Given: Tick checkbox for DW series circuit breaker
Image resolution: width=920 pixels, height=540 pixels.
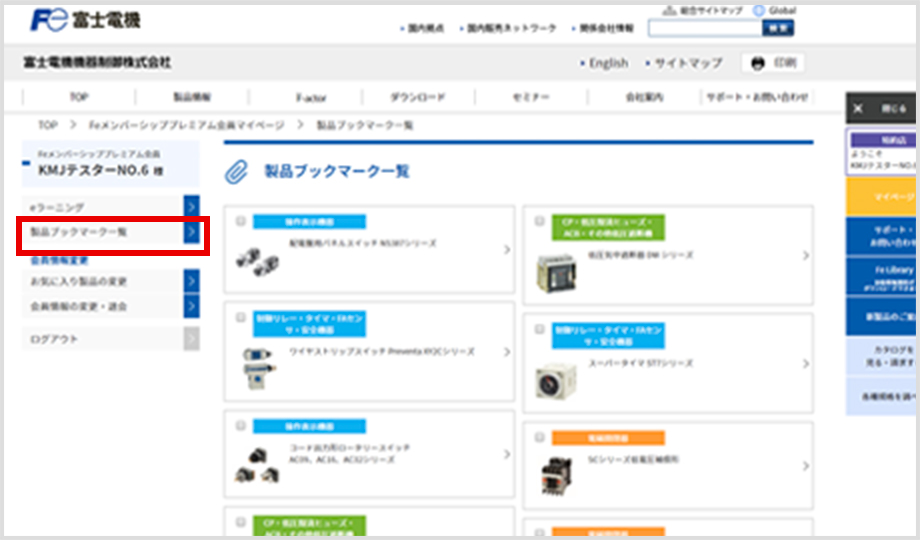Looking at the screenshot, I should 539,221.
